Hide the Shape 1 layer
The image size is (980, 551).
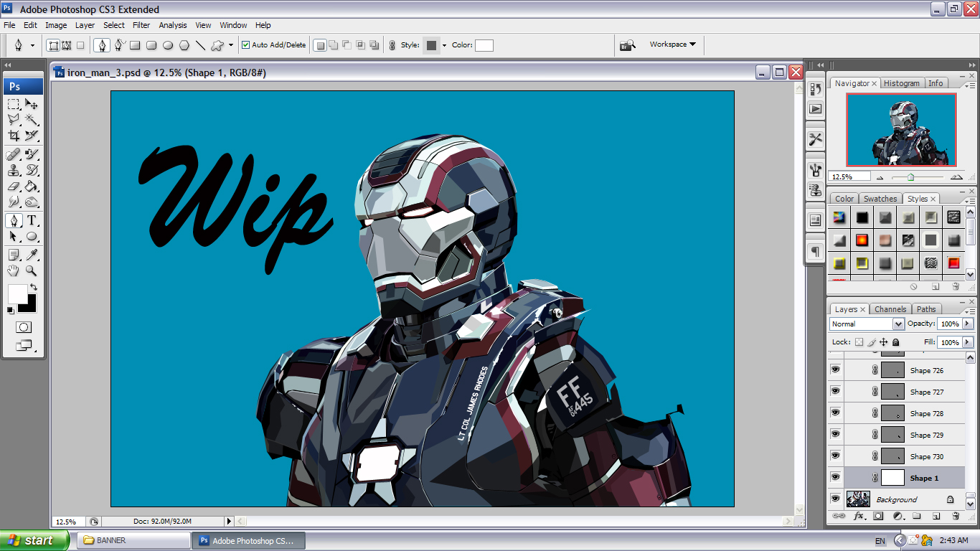835,478
